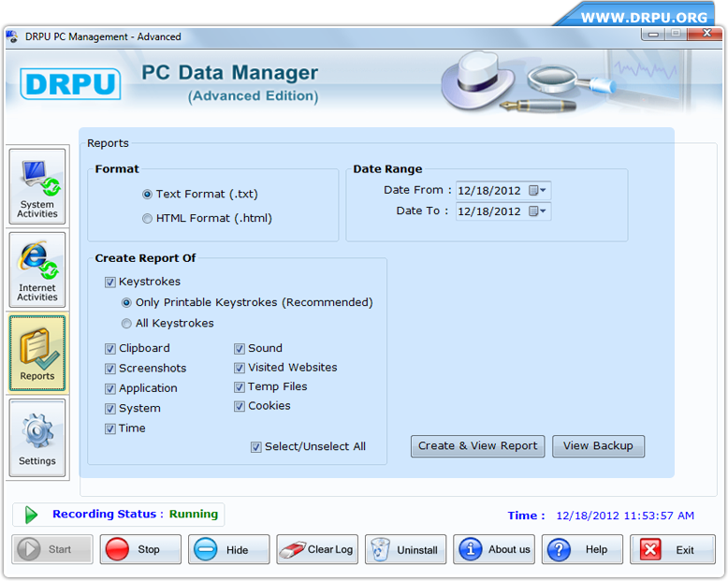The height and width of the screenshot is (581, 728).
Task: Uncheck the Clipboard checkbox
Action: point(110,349)
